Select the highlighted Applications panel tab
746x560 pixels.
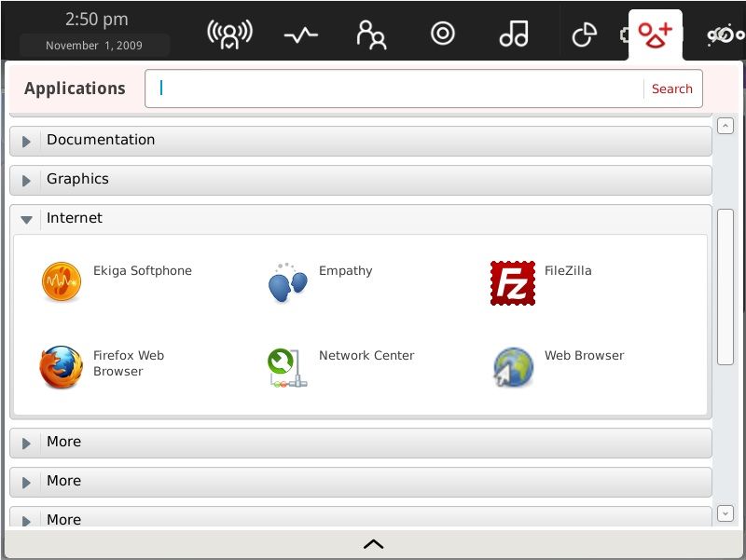[x=655, y=34]
